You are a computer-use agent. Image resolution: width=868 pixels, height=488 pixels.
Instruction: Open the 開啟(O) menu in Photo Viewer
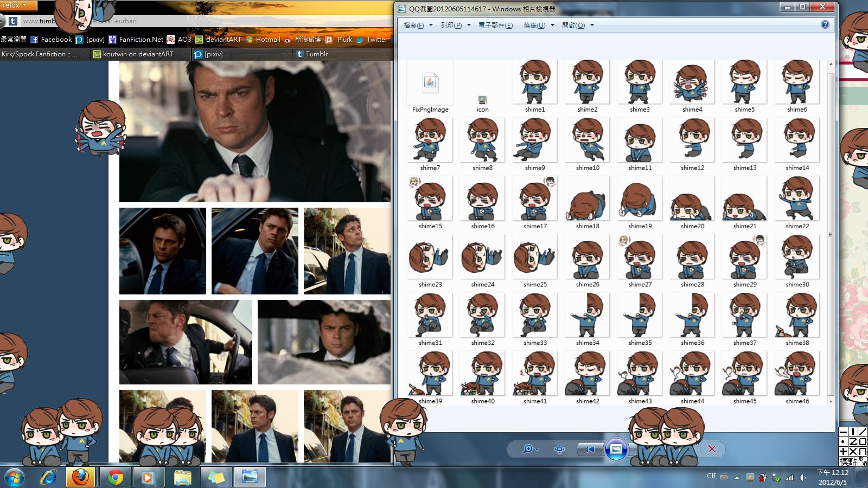pyautogui.click(x=573, y=25)
